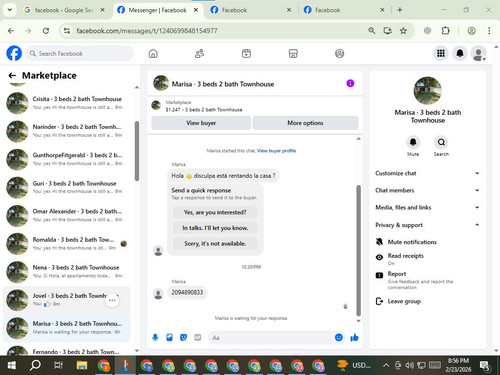Click the Facebook logo
This screenshot has width=500, height=375.
point(14,53)
